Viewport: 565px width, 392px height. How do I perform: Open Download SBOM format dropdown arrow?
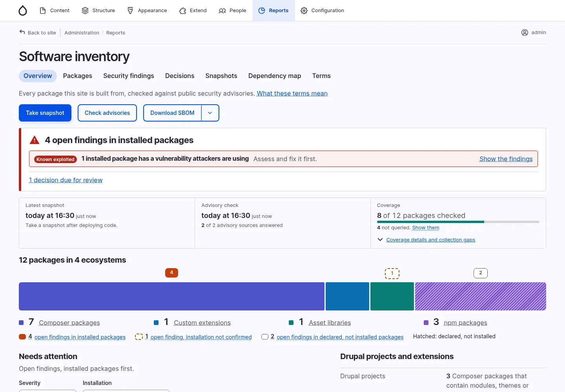210,113
